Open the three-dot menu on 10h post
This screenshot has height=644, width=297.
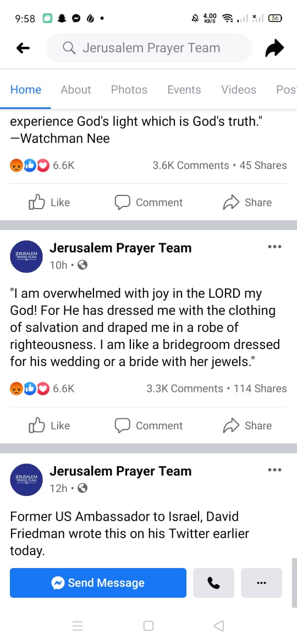pos(274,247)
